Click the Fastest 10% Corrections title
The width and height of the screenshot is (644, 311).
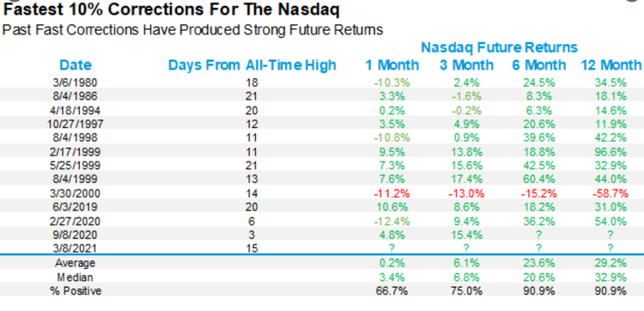point(172,9)
